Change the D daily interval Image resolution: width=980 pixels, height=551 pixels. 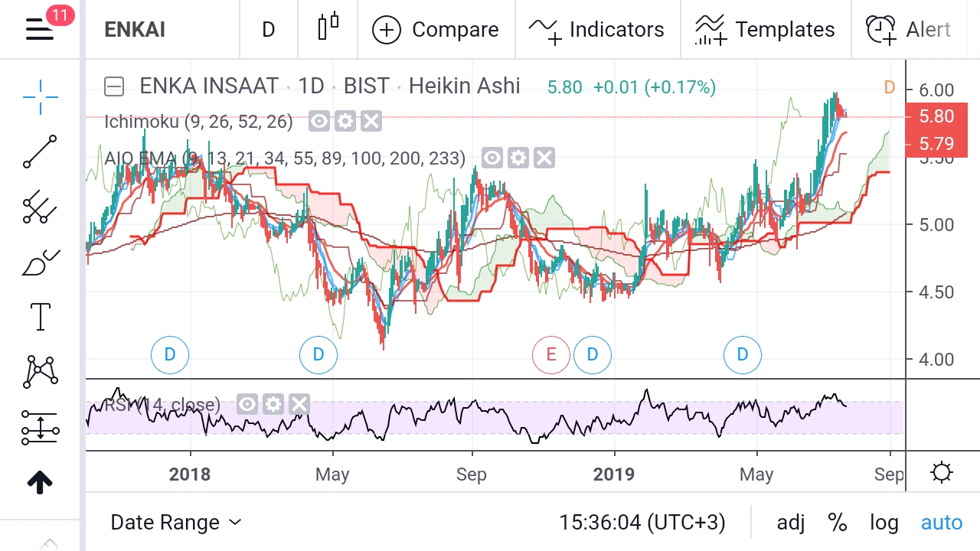click(268, 30)
